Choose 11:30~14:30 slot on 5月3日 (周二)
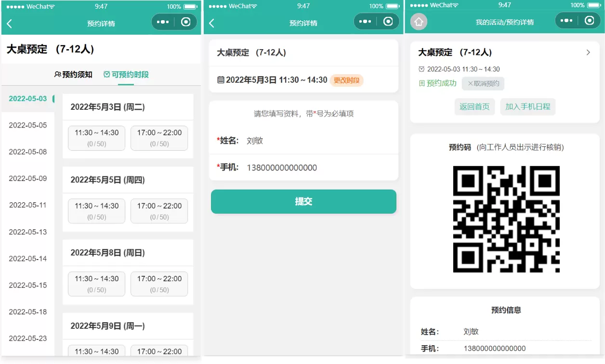 96,138
